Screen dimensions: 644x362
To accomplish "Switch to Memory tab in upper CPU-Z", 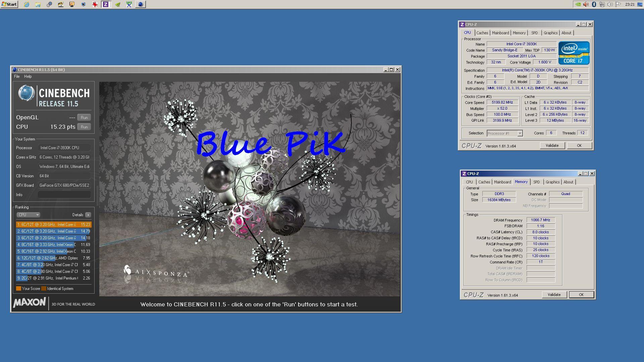I will click(519, 33).
